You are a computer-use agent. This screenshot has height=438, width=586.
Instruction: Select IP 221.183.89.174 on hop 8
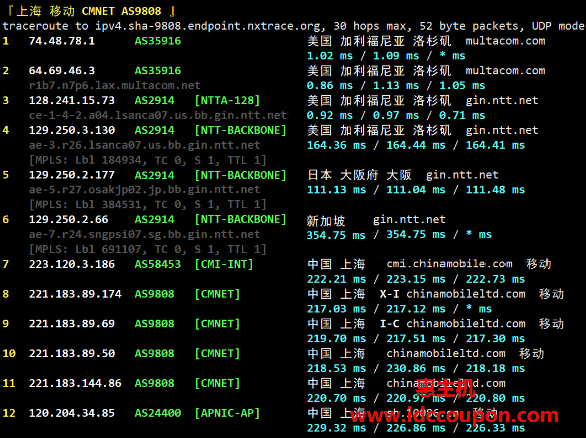tap(75, 294)
